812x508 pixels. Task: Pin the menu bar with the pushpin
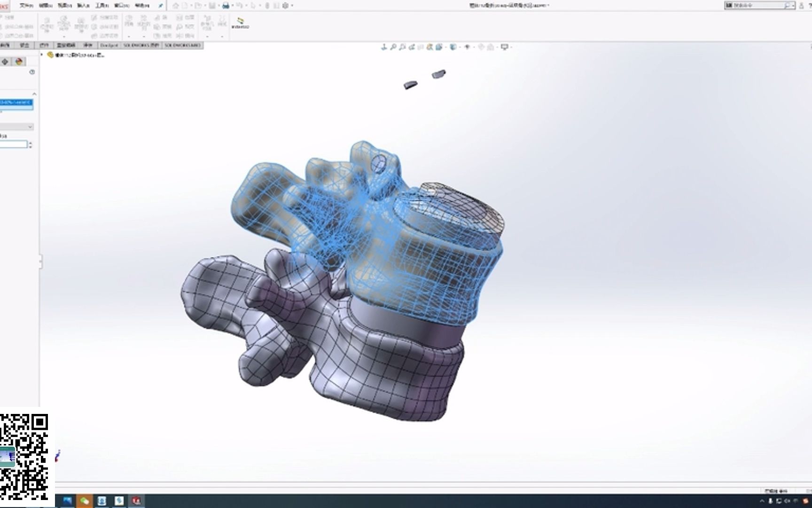point(161,6)
